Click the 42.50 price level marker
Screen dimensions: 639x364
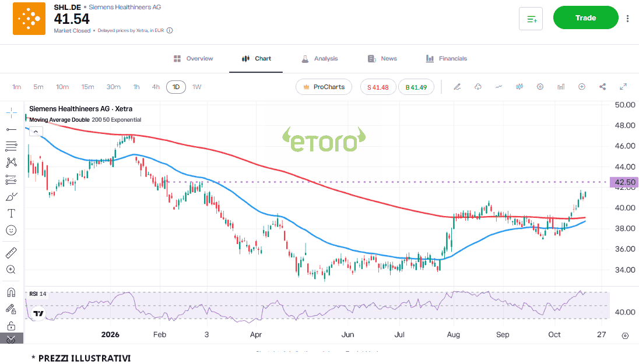coord(624,182)
